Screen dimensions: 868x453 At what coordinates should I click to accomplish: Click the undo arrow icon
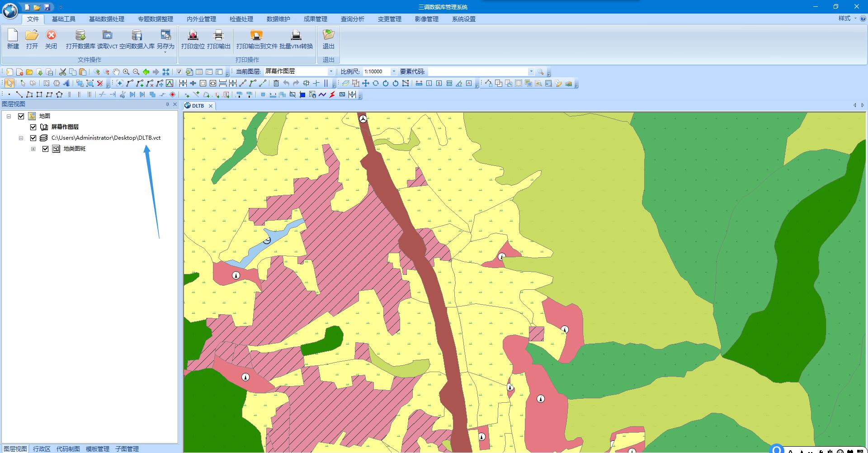286,83
